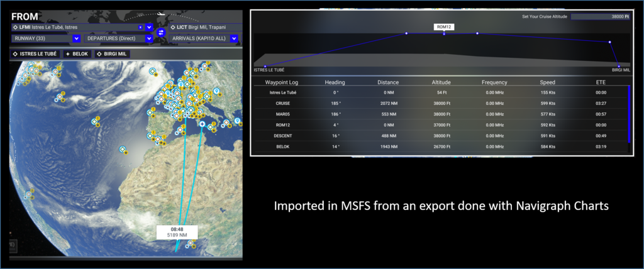Select the Istres Le Tubé waypoint row

pyautogui.click(x=441, y=92)
